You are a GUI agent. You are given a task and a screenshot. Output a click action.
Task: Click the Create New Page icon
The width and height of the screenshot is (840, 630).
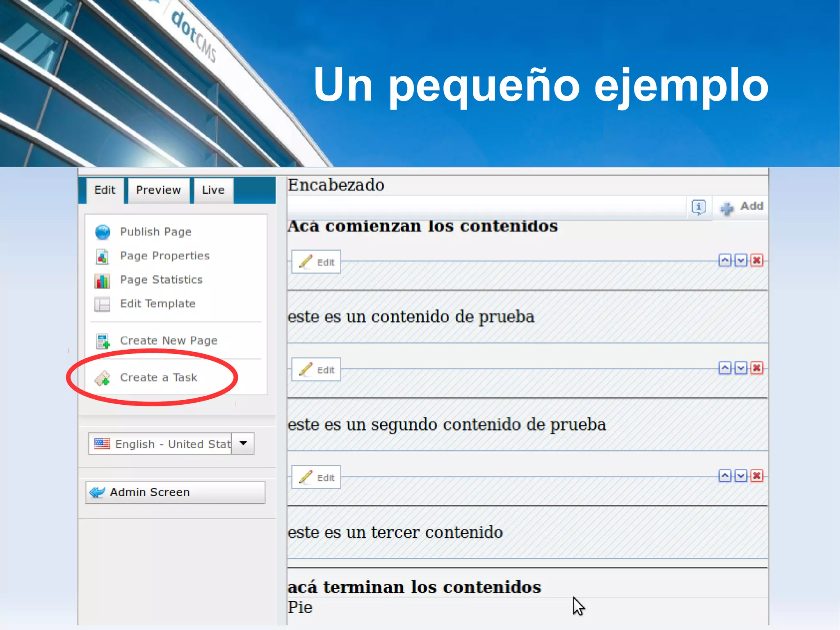tap(103, 341)
